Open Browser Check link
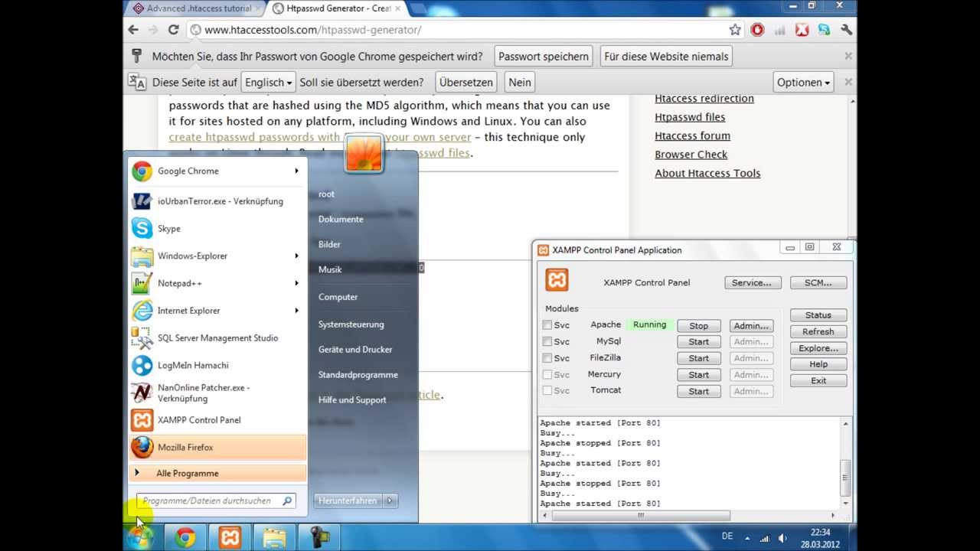 (691, 155)
